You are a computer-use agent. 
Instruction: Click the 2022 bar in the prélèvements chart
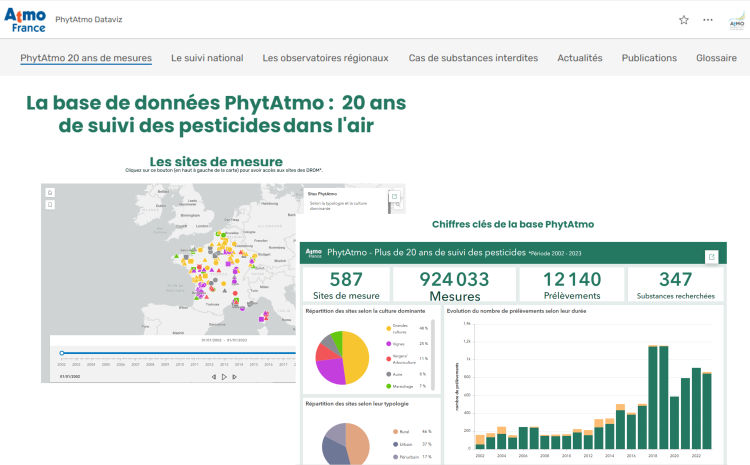click(x=696, y=408)
